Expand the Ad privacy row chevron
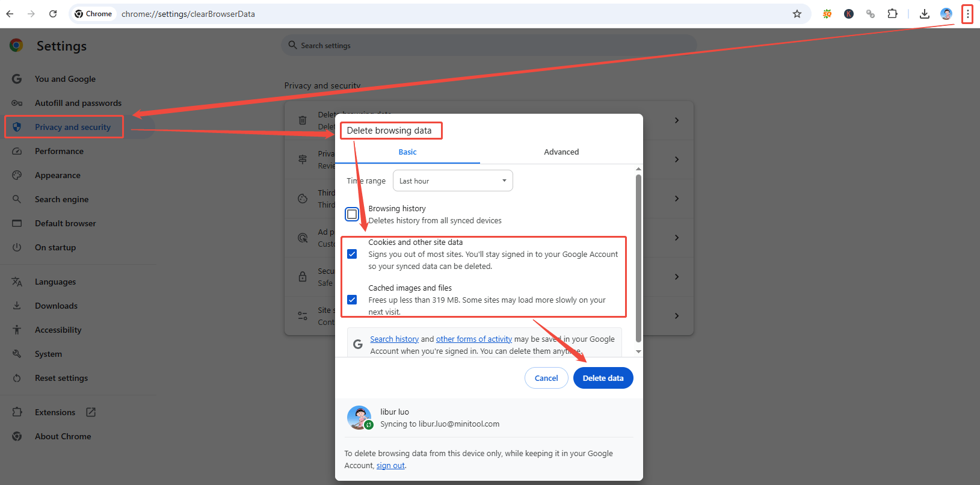The width and height of the screenshot is (980, 485). point(677,238)
